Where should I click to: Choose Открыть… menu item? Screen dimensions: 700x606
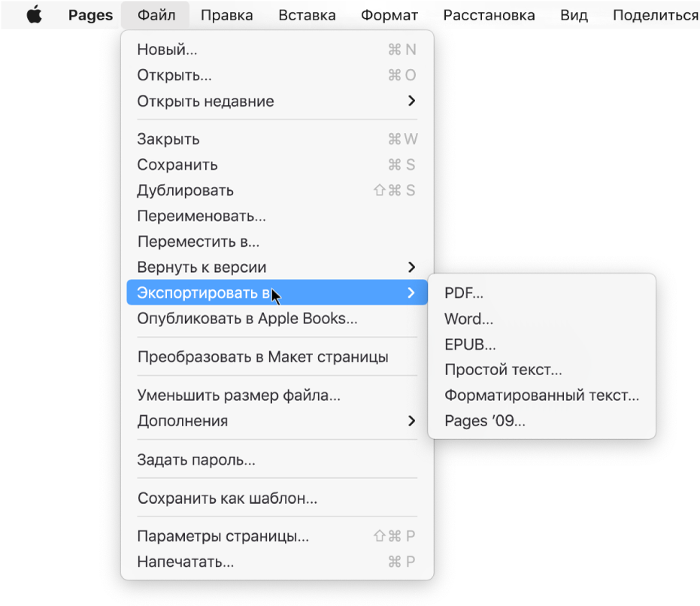pyautogui.click(x=174, y=75)
